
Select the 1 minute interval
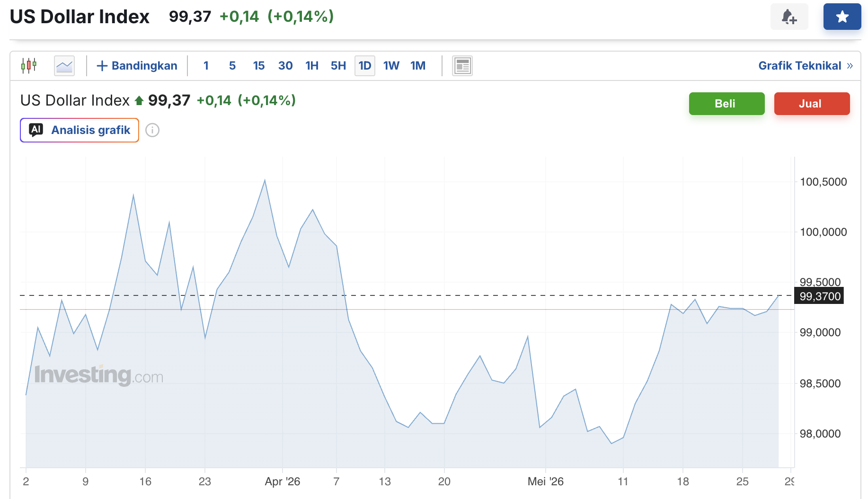206,65
